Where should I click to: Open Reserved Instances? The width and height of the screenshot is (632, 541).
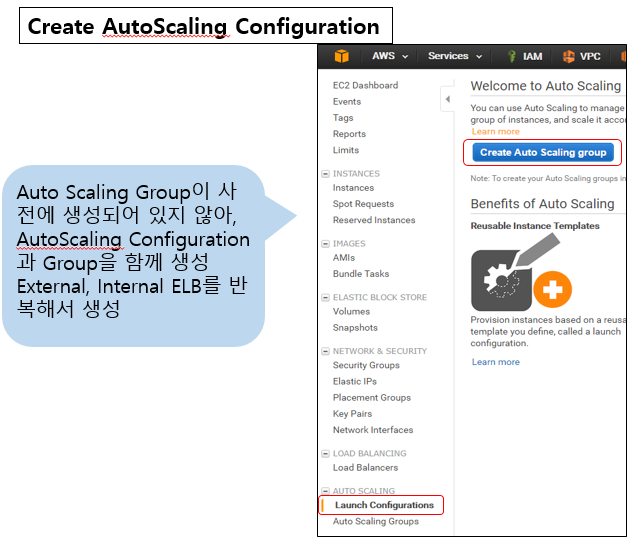click(374, 220)
